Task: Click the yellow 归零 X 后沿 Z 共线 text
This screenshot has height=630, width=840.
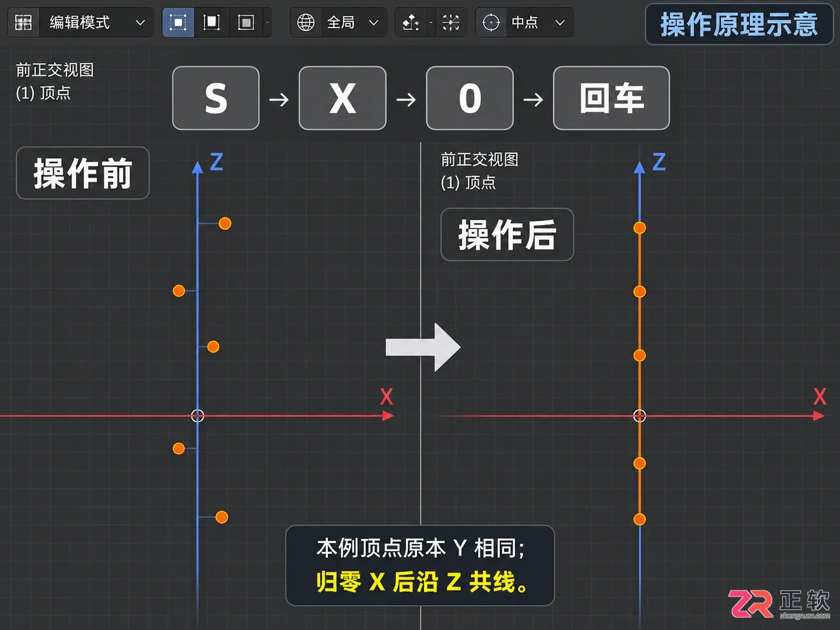Action: [422, 582]
